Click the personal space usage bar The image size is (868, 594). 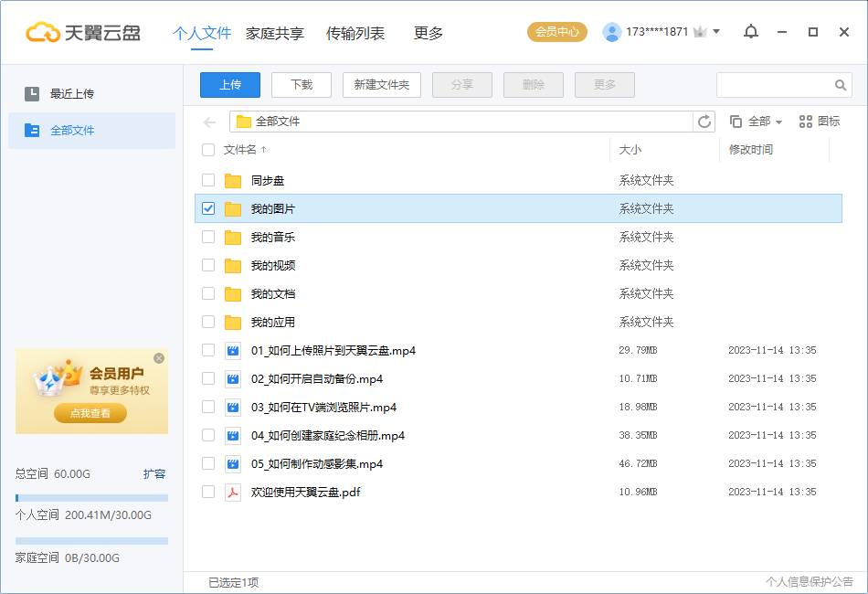[x=91, y=498]
